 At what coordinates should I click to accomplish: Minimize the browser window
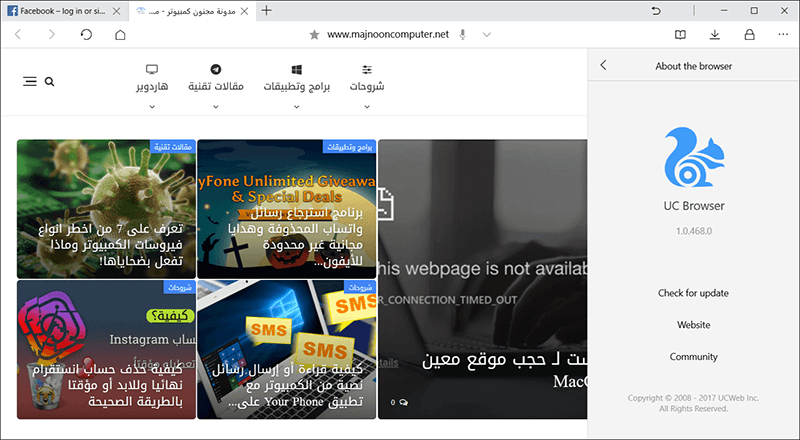tap(724, 10)
